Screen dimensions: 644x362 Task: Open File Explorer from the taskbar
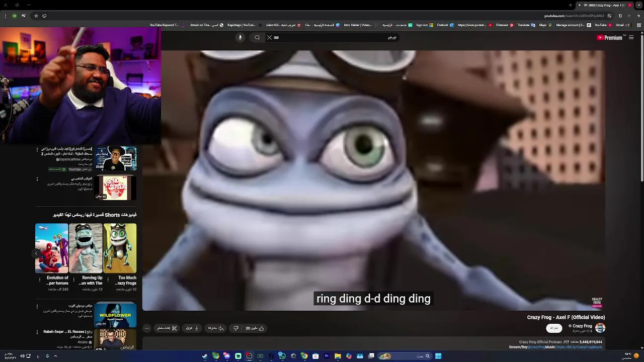click(338, 356)
